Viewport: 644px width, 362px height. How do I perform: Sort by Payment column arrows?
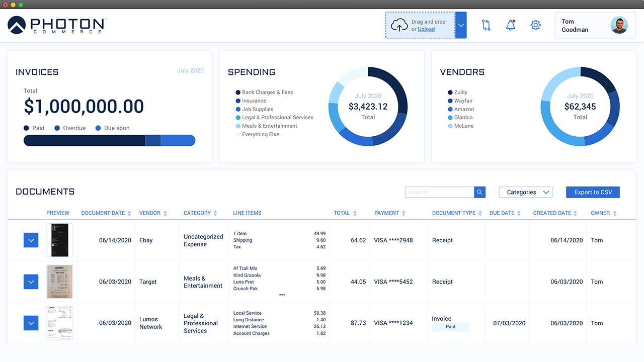(404, 213)
